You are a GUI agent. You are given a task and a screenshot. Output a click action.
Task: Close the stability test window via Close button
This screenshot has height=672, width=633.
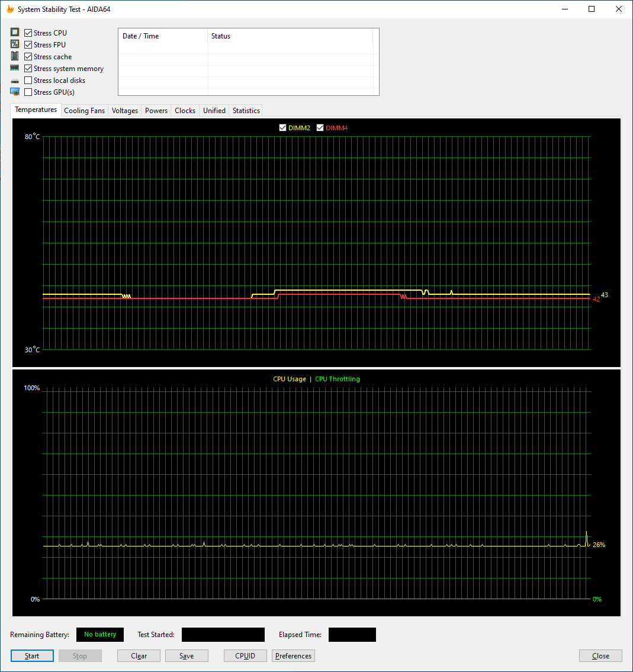coord(600,655)
